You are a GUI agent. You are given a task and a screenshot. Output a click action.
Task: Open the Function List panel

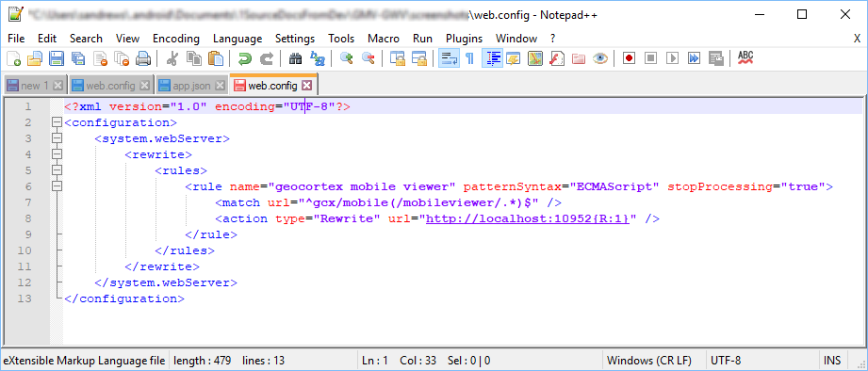coord(556,57)
